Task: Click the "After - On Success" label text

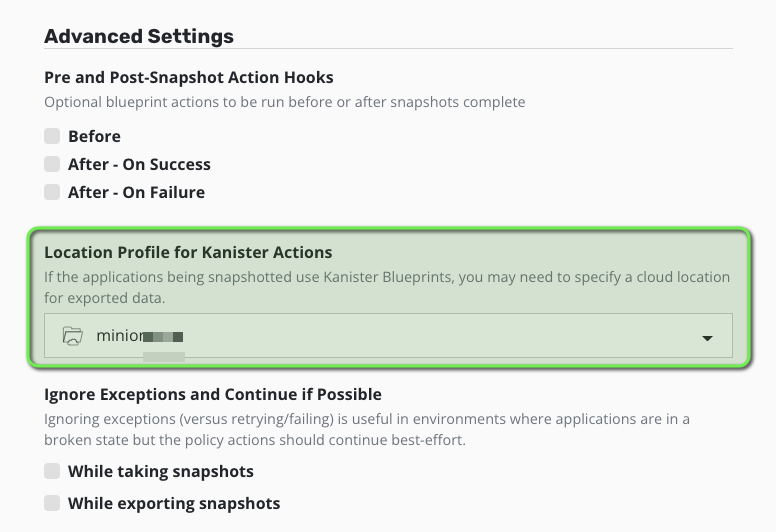Action: click(139, 164)
